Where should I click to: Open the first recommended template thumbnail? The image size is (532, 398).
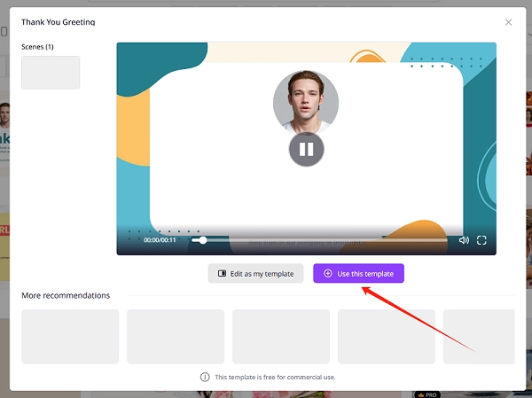[70, 336]
